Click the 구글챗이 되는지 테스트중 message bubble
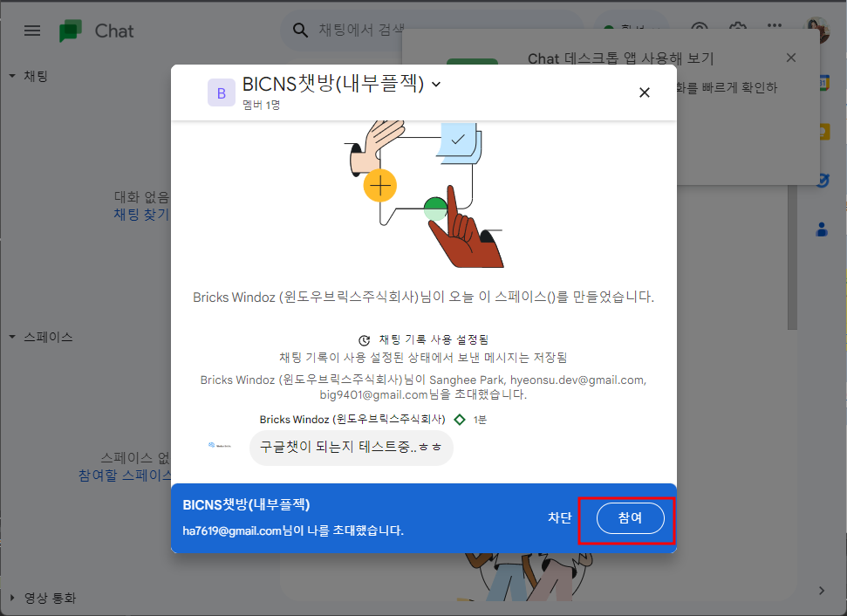The height and width of the screenshot is (616, 847). [x=352, y=448]
